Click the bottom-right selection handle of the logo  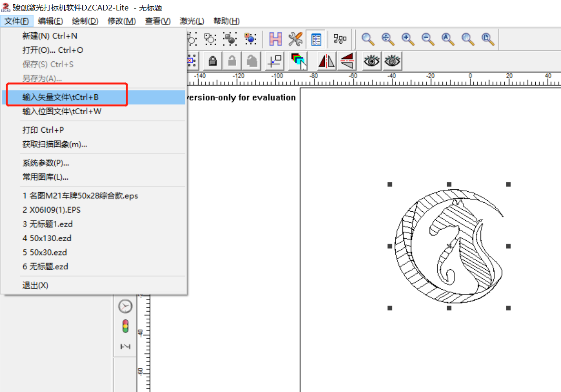click(x=509, y=308)
